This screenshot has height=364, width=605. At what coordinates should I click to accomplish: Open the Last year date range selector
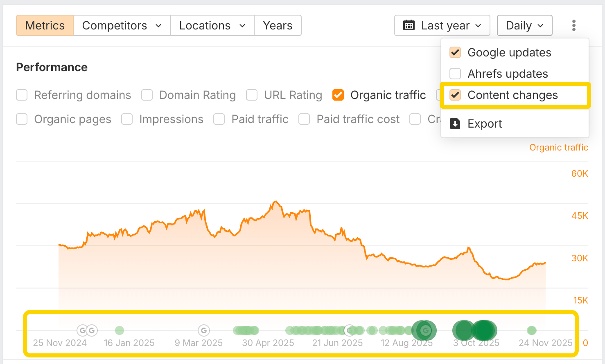coord(442,25)
